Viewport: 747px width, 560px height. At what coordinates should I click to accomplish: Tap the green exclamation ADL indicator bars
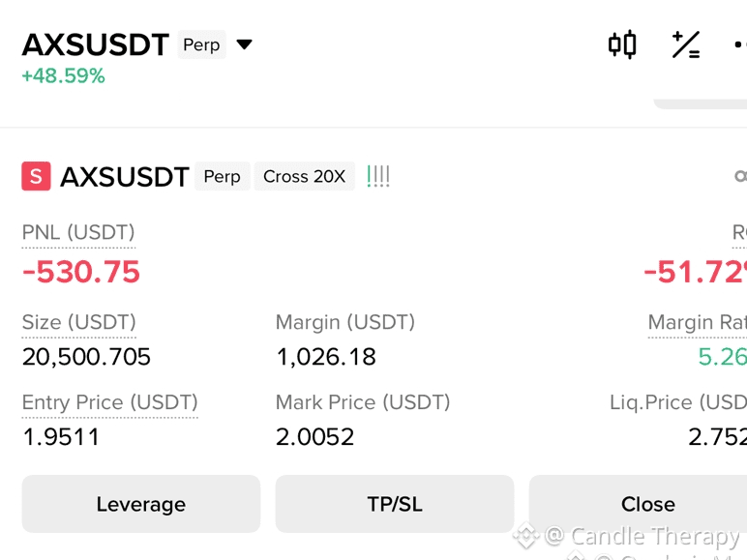(378, 176)
